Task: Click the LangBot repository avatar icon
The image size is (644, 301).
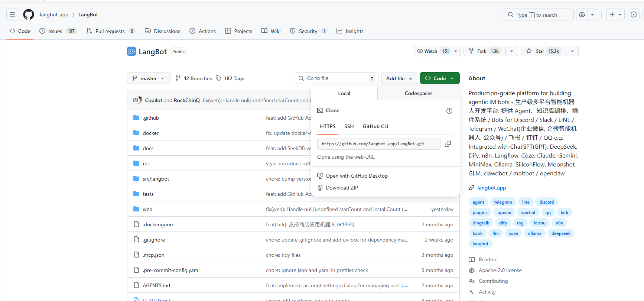Action: [131, 51]
